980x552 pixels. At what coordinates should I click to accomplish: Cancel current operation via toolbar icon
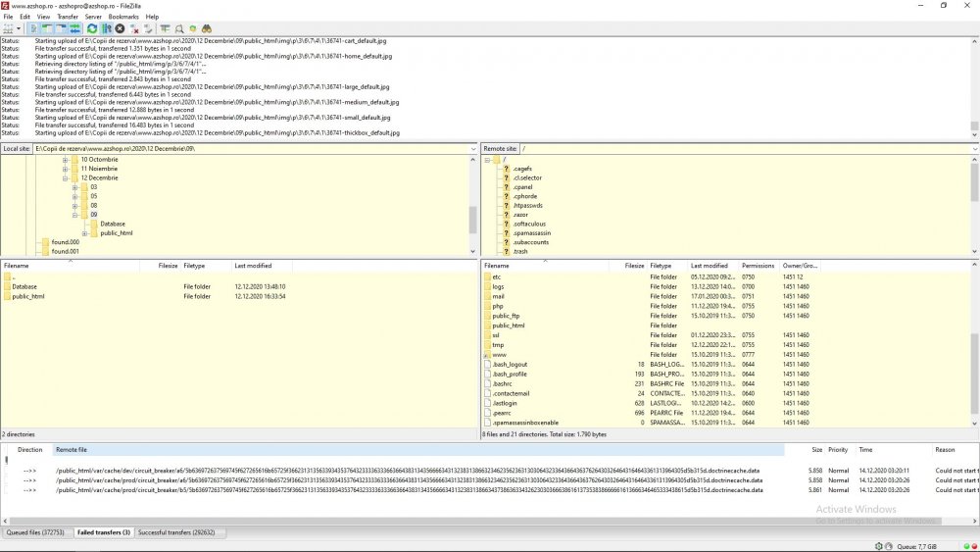coord(120,28)
